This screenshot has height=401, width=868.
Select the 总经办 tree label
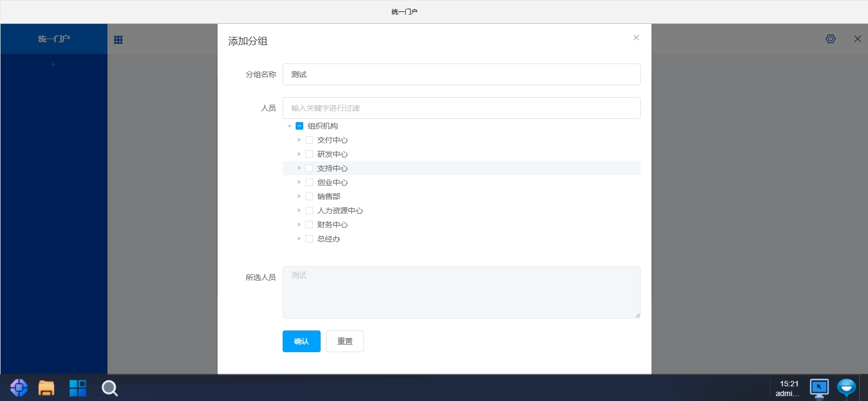pyautogui.click(x=329, y=239)
